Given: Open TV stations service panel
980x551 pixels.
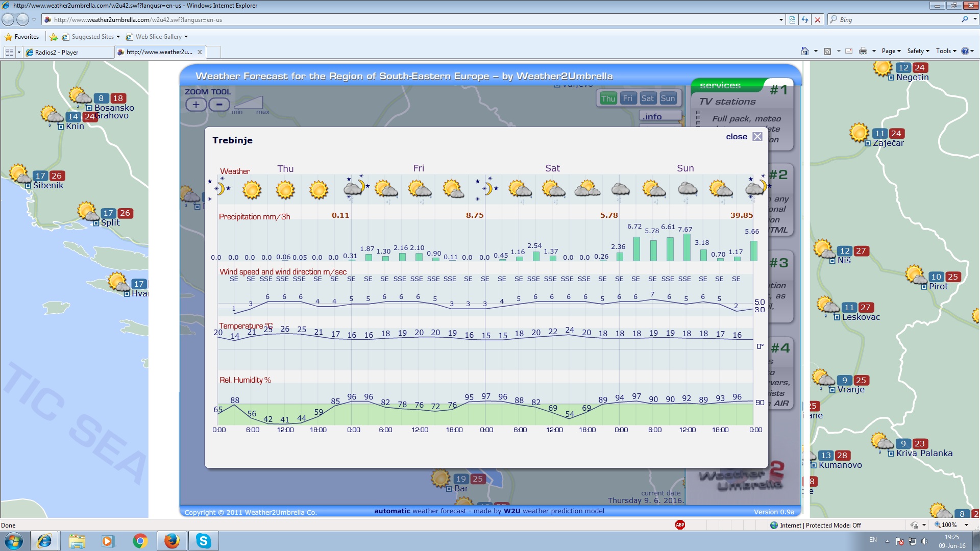Looking at the screenshot, I should [x=727, y=102].
